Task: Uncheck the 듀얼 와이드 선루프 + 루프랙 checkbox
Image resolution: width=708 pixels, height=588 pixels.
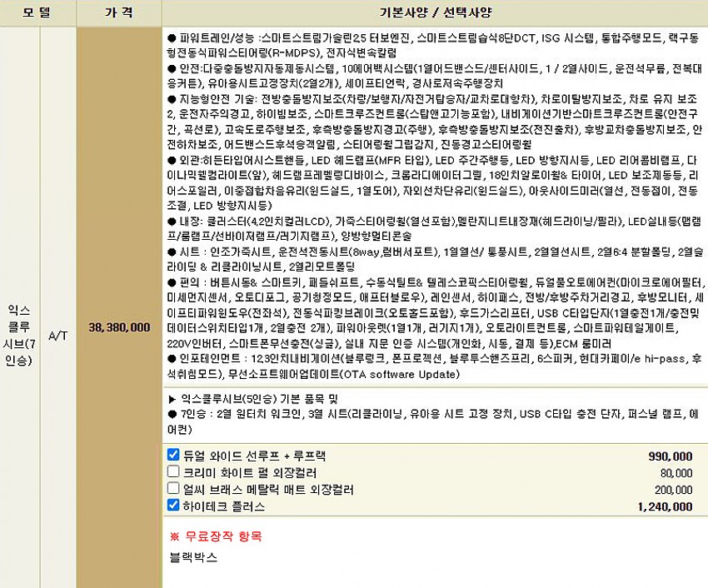Action: tap(173, 455)
